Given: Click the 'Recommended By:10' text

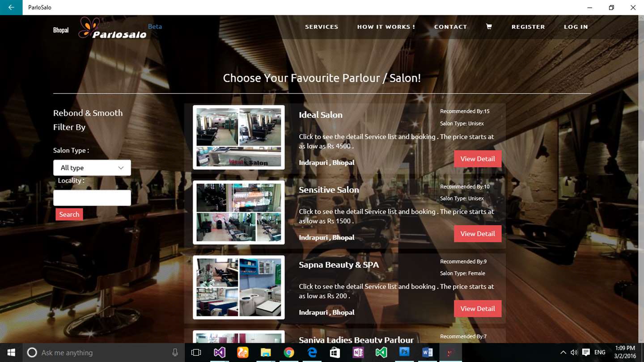Looking at the screenshot, I should (465, 186).
